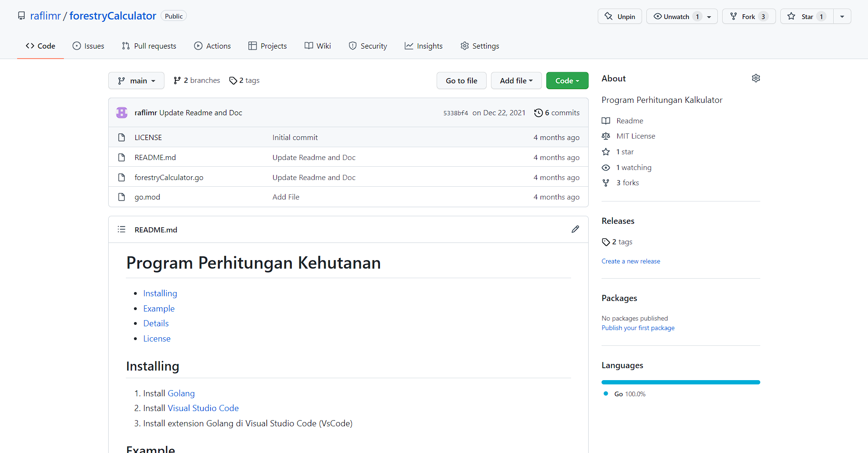Click the commit history clock icon
868x453 pixels.
pos(539,113)
